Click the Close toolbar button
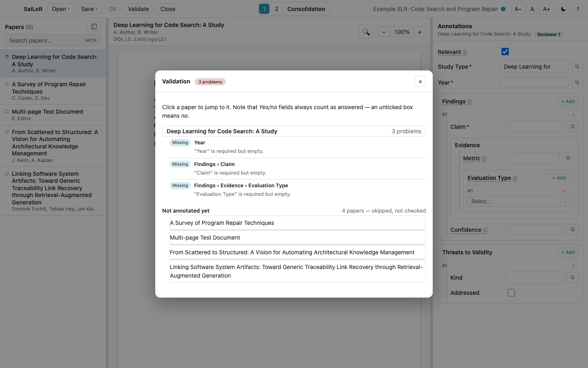588x368 pixels. click(168, 9)
